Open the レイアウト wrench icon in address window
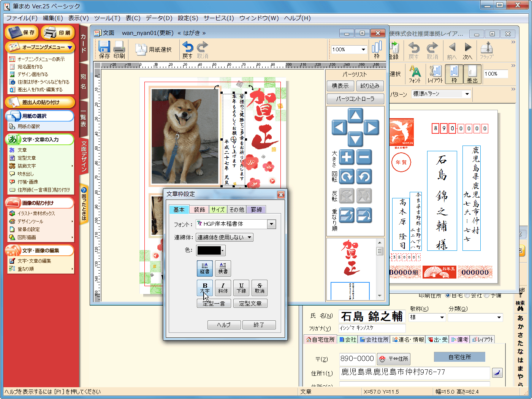Image resolution: width=532 pixels, height=399 pixels. pyautogui.click(x=435, y=74)
